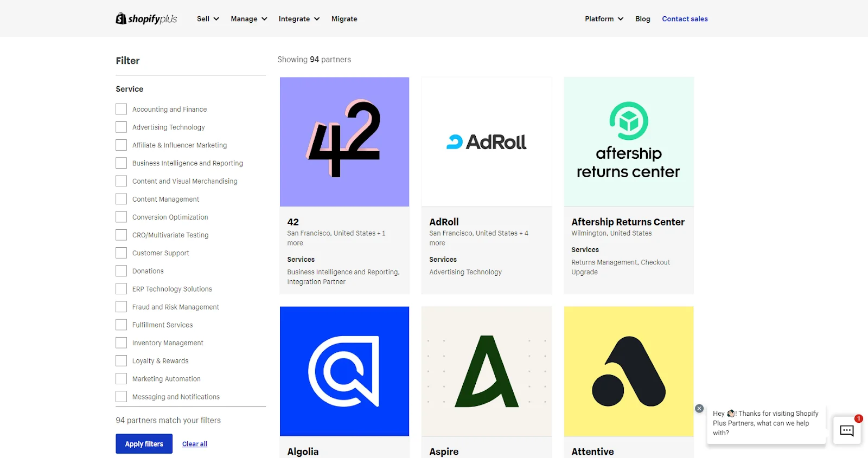The height and width of the screenshot is (458, 868).
Task: Click 'San Francisco, United States + 4 more' text
Action: (478, 238)
